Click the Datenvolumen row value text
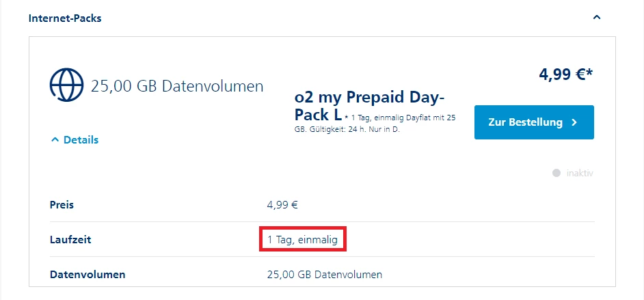Image resolution: width=644 pixels, height=300 pixels. [324, 275]
